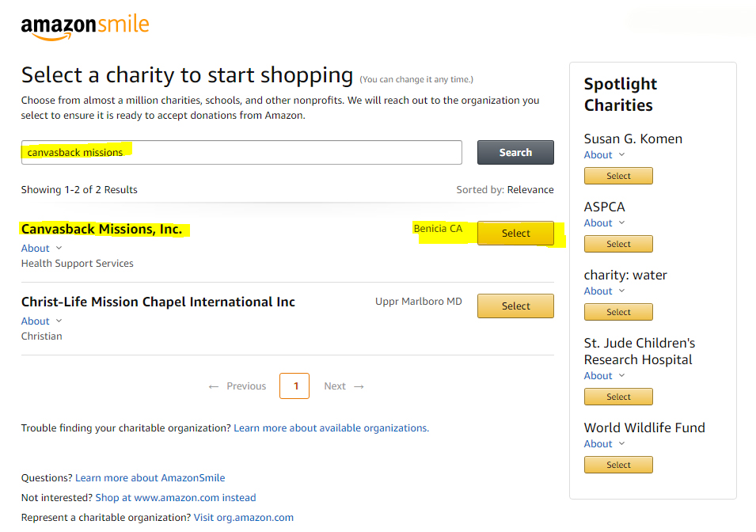Open Learn more about available organizations link
Image resolution: width=756 pixels, height=532 pixels.
[x=331, y=428]
